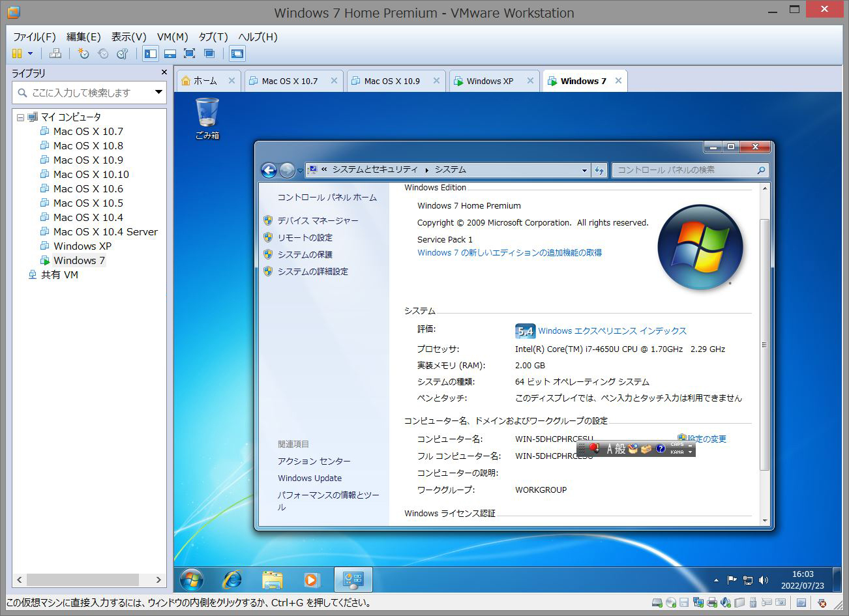The width and height of the screenshot is (849, 616).
Task: Switch to Unity mode toolbar icon
Action: tap(209, 53)
